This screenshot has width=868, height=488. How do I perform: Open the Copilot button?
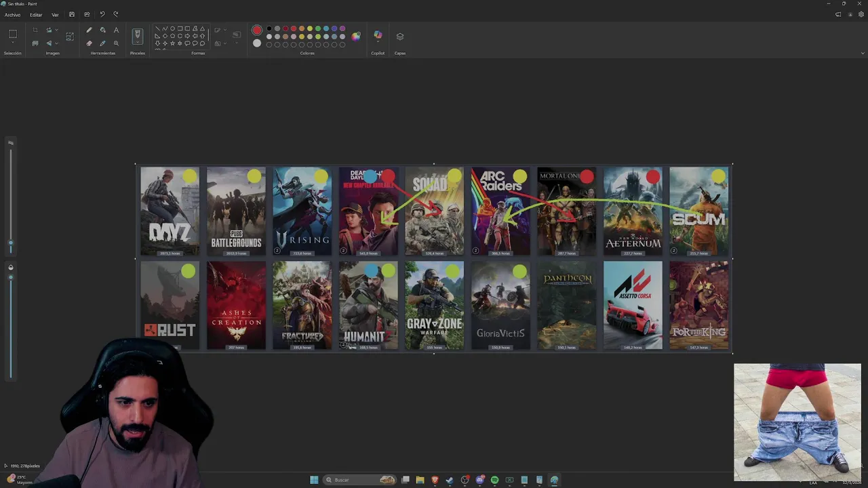(x=378, y=35)
